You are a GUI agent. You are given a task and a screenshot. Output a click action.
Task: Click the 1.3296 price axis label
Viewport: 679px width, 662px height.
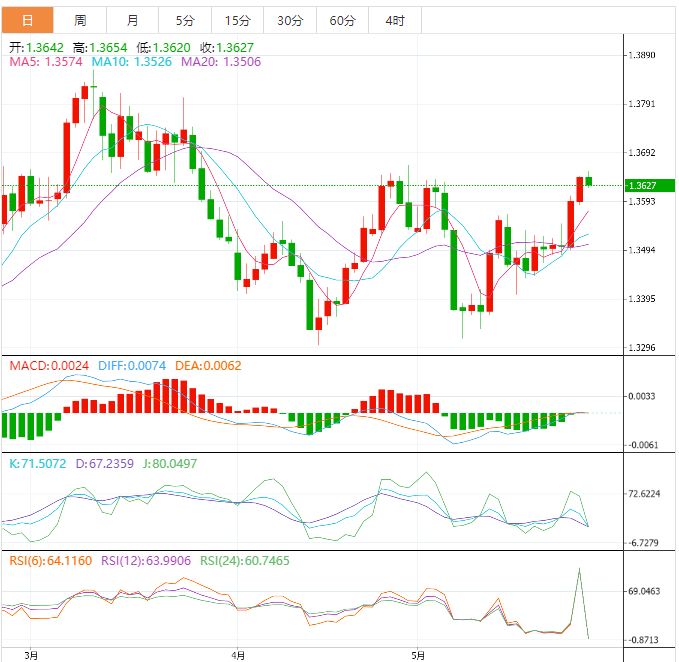pyautogui.click(x=642, y=348)
